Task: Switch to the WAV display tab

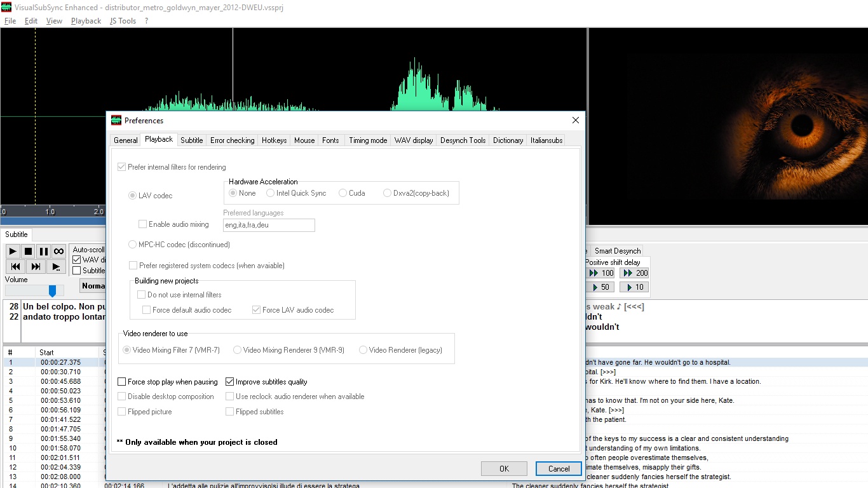Action: point(414,140)
